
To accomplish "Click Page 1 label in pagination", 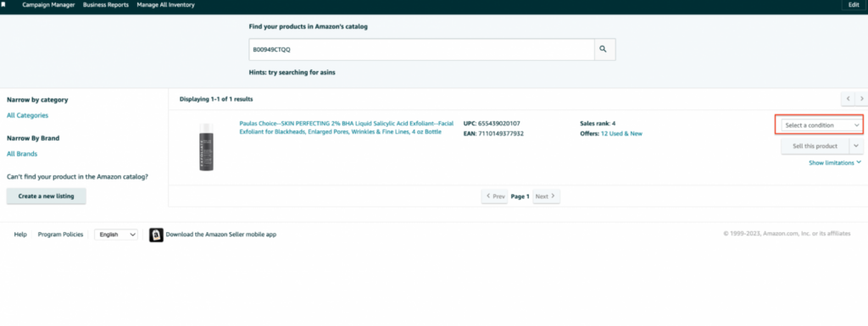I will [520, 196].
